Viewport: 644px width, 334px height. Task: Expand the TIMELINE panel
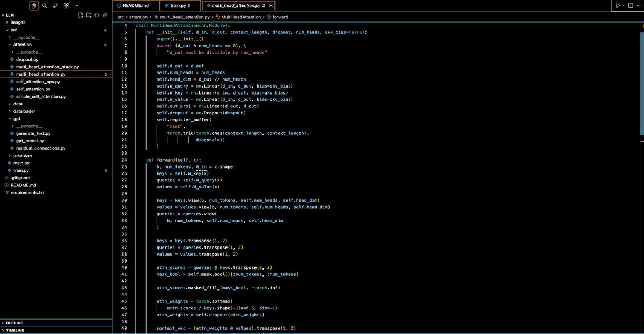(x=56, y=330)
